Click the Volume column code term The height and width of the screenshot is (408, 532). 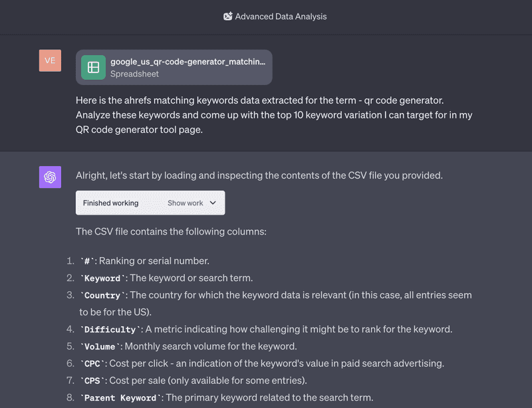pyautogui.click(x=100, y=347)
